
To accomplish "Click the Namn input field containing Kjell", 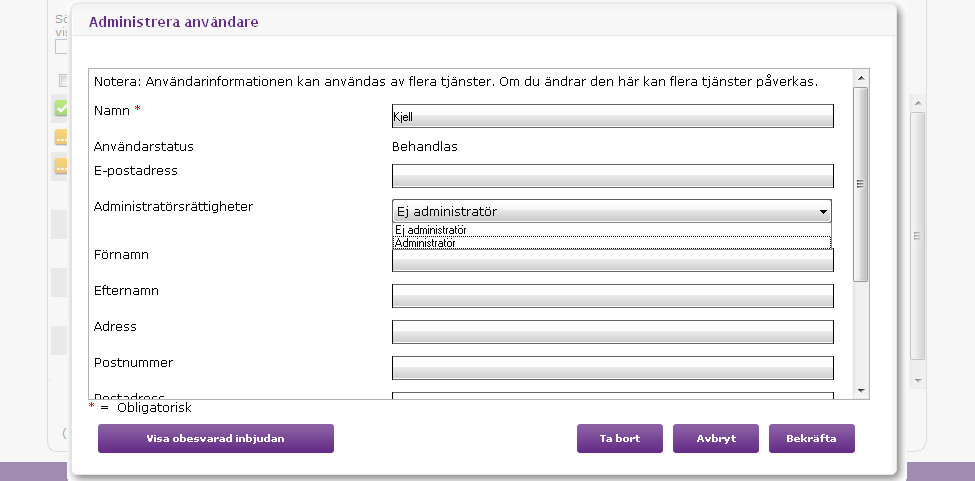I will point(612,116).
